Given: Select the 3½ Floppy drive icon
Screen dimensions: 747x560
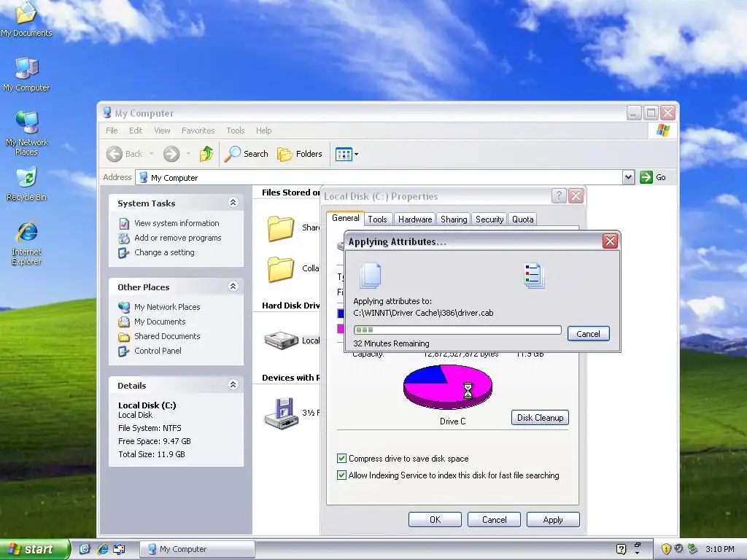Looking at the screenshot, I should [x=281, y=413].
